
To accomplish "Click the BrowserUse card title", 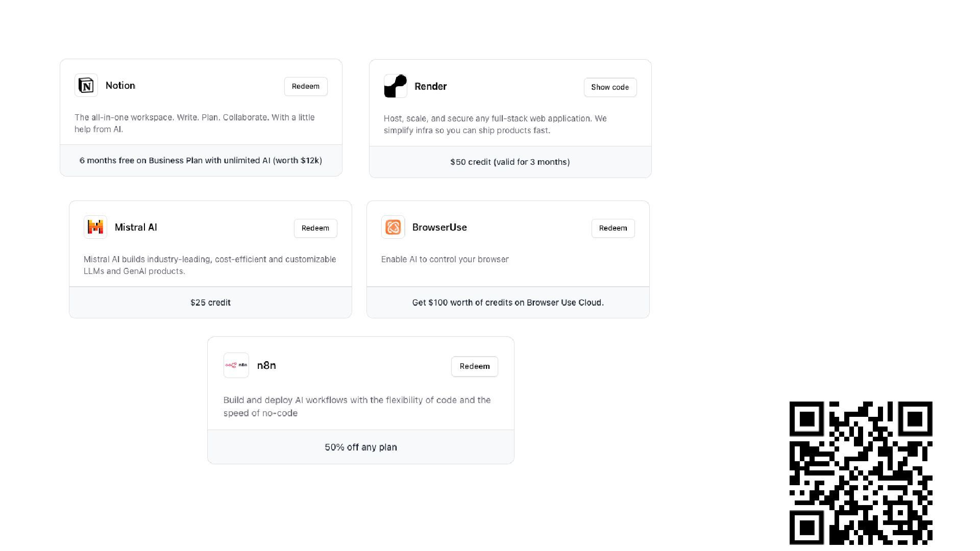I will point(439,228).
